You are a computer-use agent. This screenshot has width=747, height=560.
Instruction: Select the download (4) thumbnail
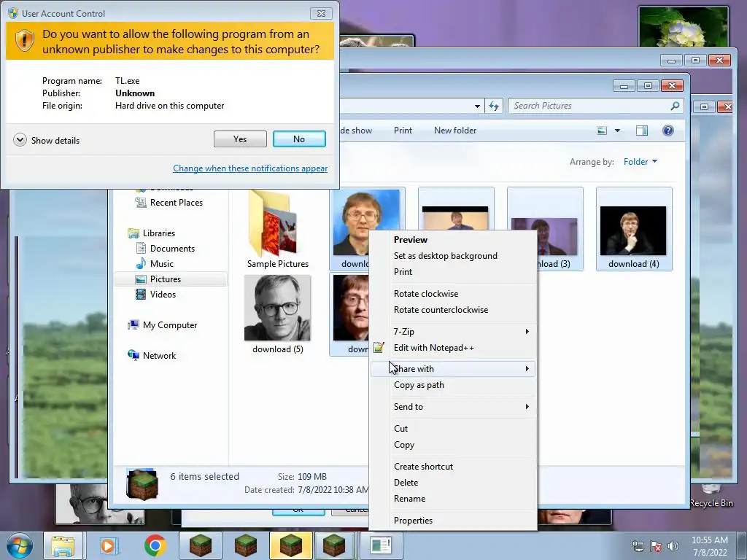pyautogui.click(x=634, y=230)
